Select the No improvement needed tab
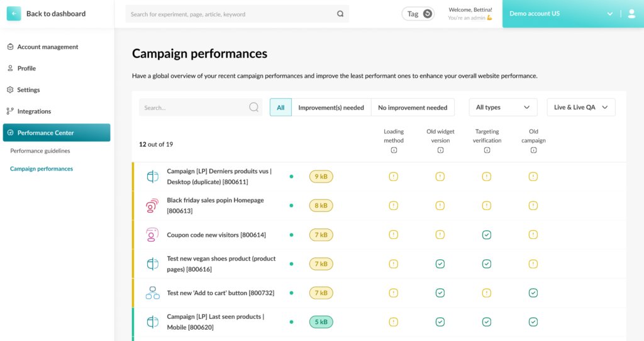This screenshot has height=341, width=644. (413, 108)
